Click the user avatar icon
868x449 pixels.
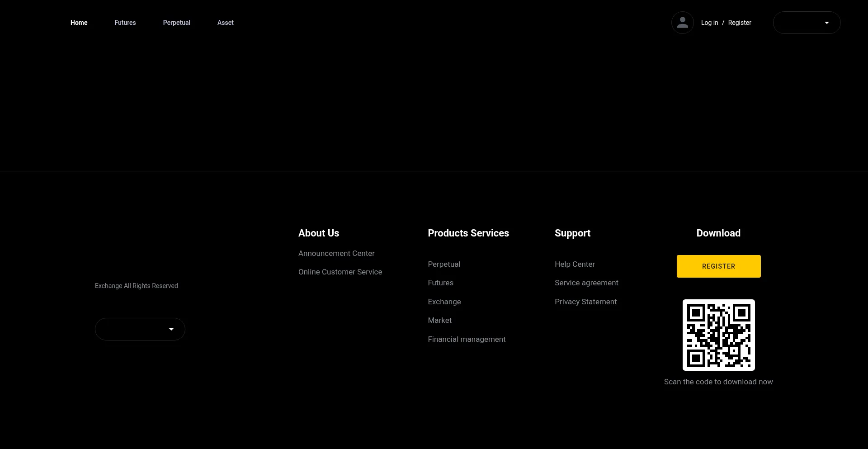pos(682,23)
